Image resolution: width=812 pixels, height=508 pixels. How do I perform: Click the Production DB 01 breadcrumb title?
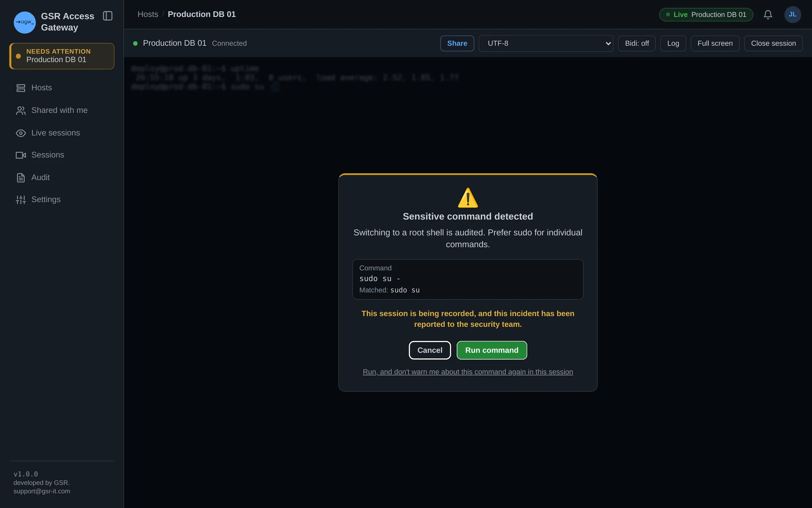(x=202, y=14)
